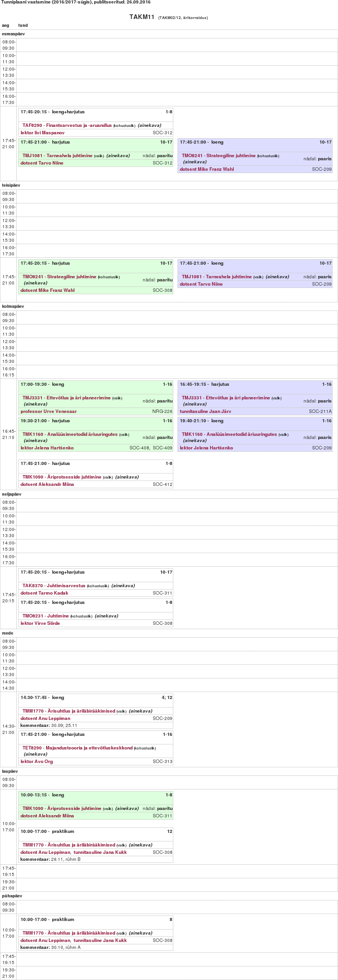This screenshot has height=980, width=338.
Task: Click Tarvo Niine in Tuesday's loeng
Action: (201, 284)
